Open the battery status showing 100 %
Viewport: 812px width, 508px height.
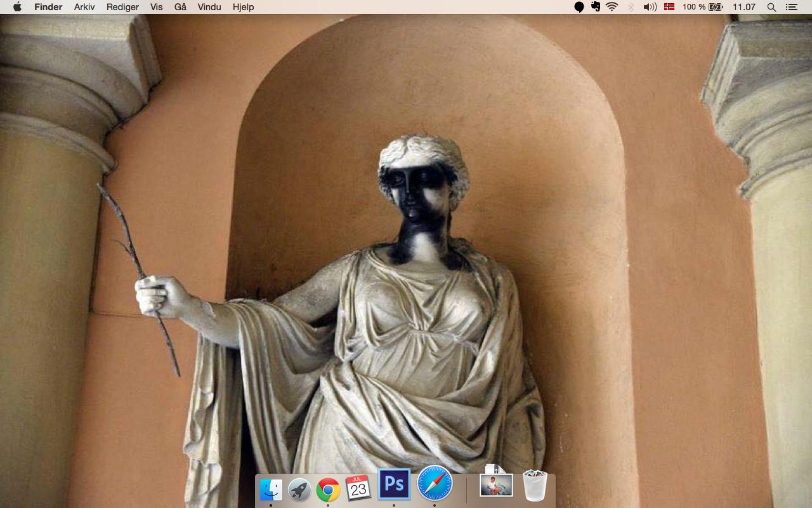pyautogui.click(x=703, y=7)
